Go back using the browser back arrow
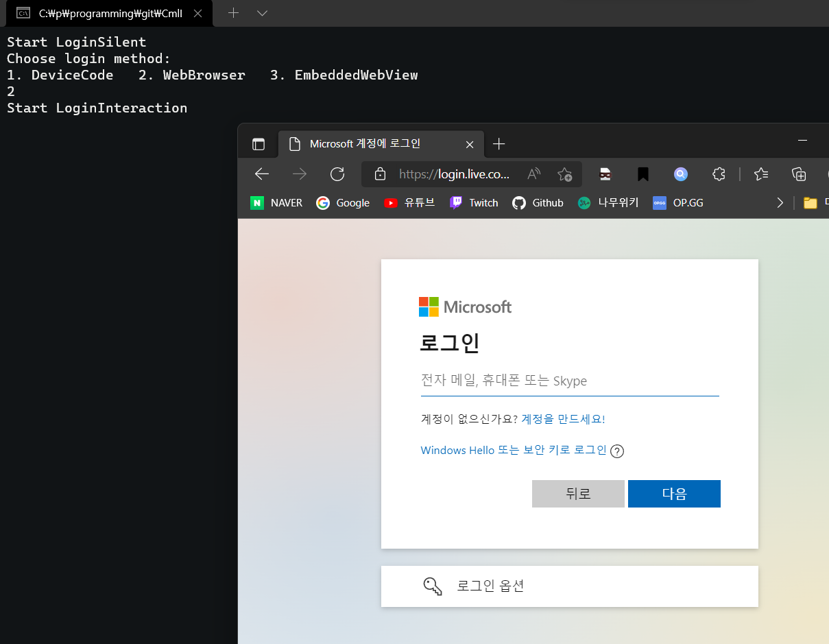Image resolution: width=829 pixels, height=644 pixels. tap(262, 174)
